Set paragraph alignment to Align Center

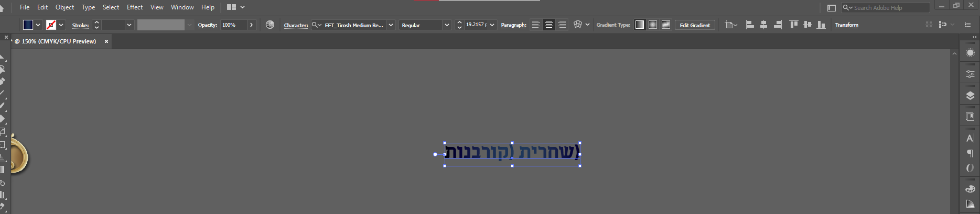549,25
